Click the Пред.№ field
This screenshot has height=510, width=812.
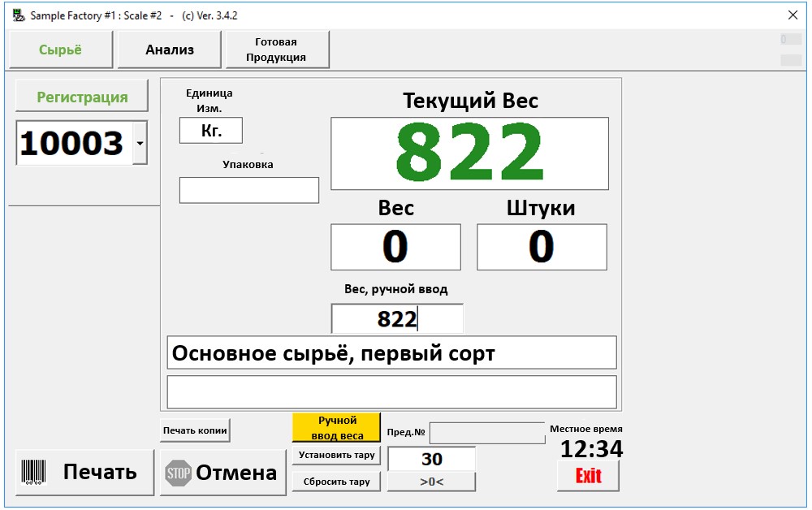click(486, 433)
